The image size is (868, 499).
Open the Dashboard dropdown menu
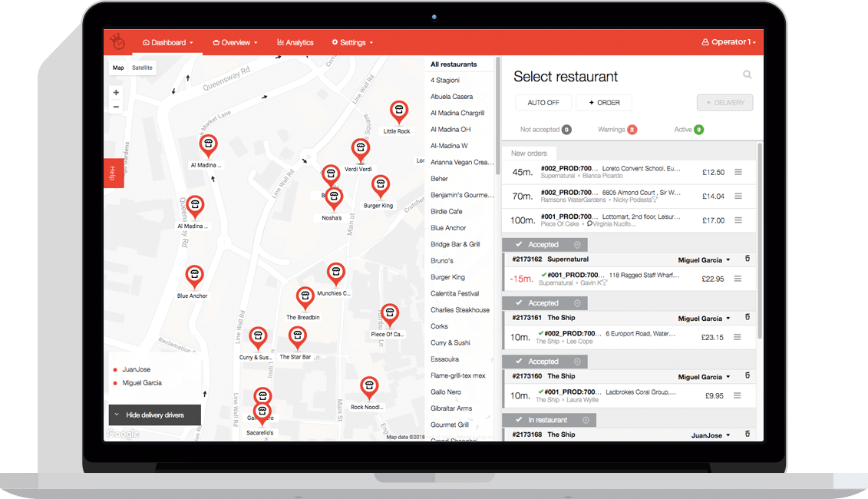168,43
